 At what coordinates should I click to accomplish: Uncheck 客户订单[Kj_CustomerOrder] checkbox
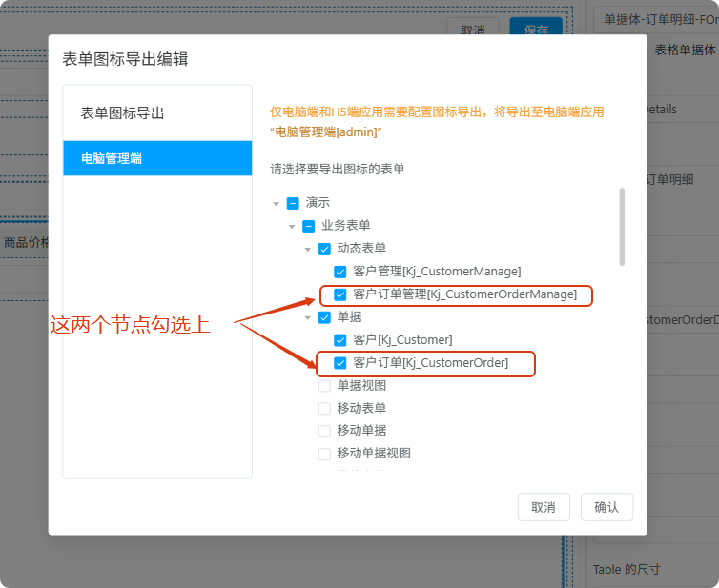pyautogui.click(x=340, y=363)
